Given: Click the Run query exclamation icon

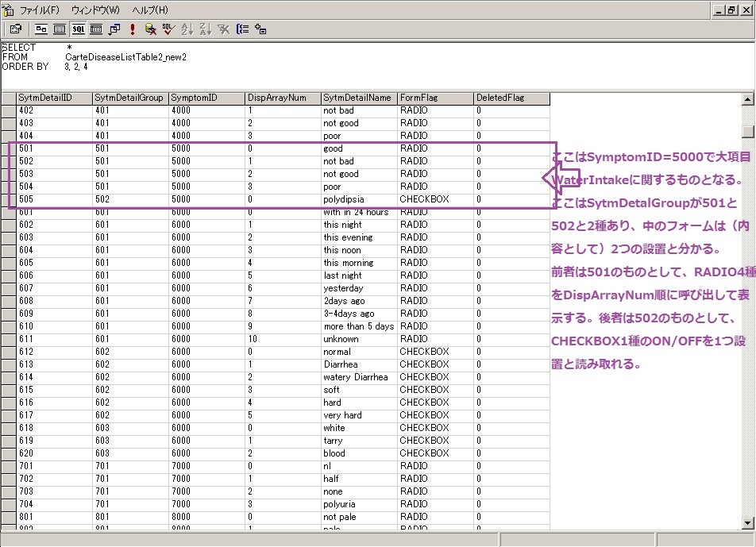Looking at the screenshot, I should 132,29.
